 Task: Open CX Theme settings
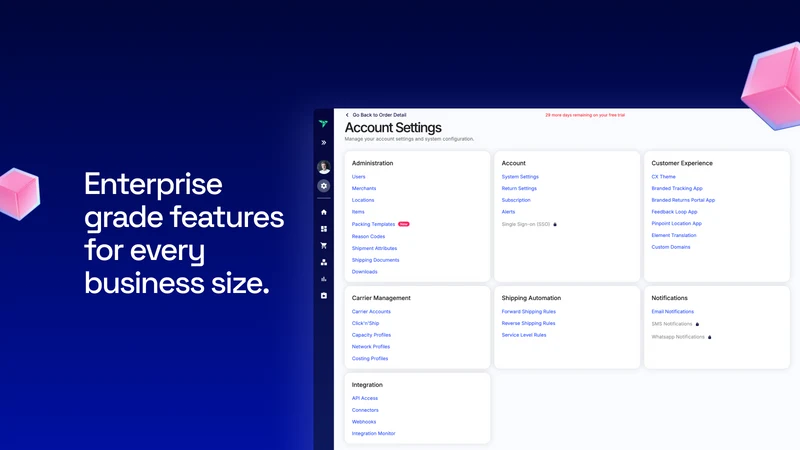coord(663,177)
